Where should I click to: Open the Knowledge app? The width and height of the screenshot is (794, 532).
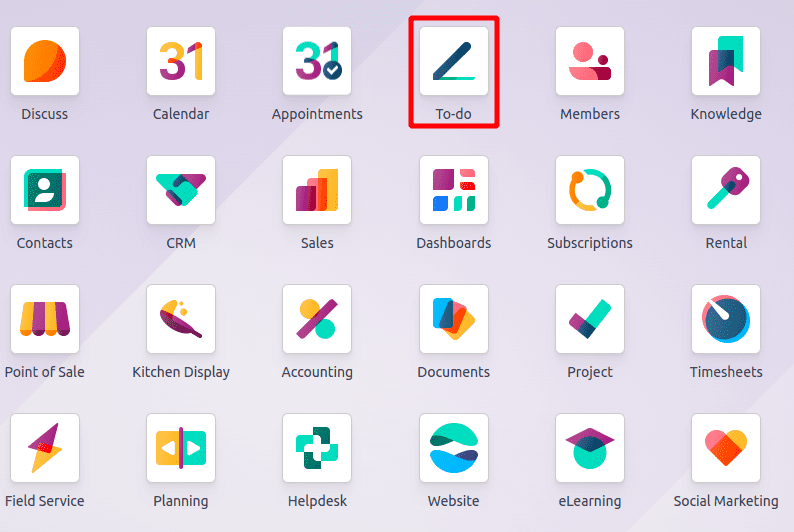click(x=726, y=61)
